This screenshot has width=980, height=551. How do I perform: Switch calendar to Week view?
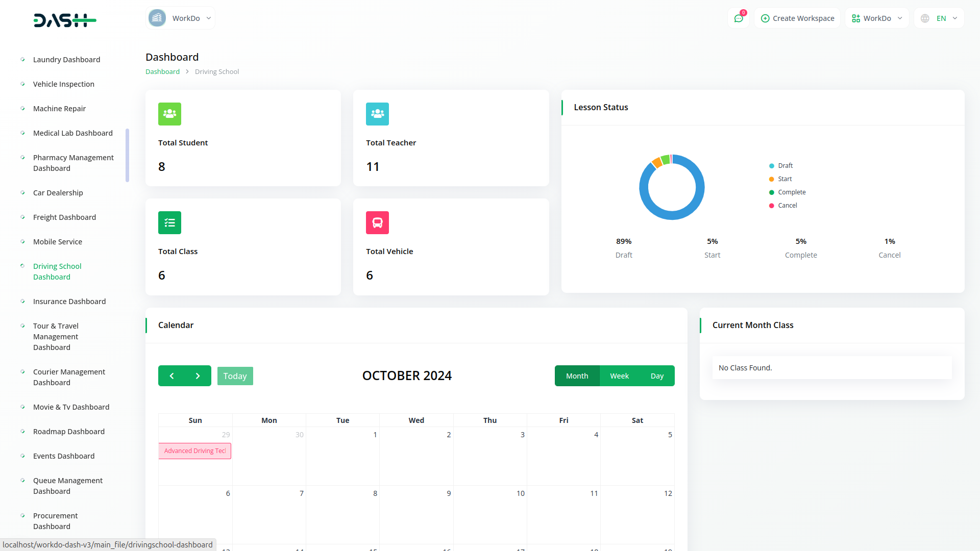[x=619, y=376]
